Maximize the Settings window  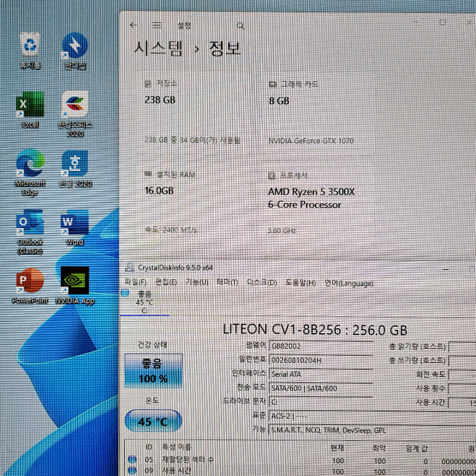[x=442, y=22]
